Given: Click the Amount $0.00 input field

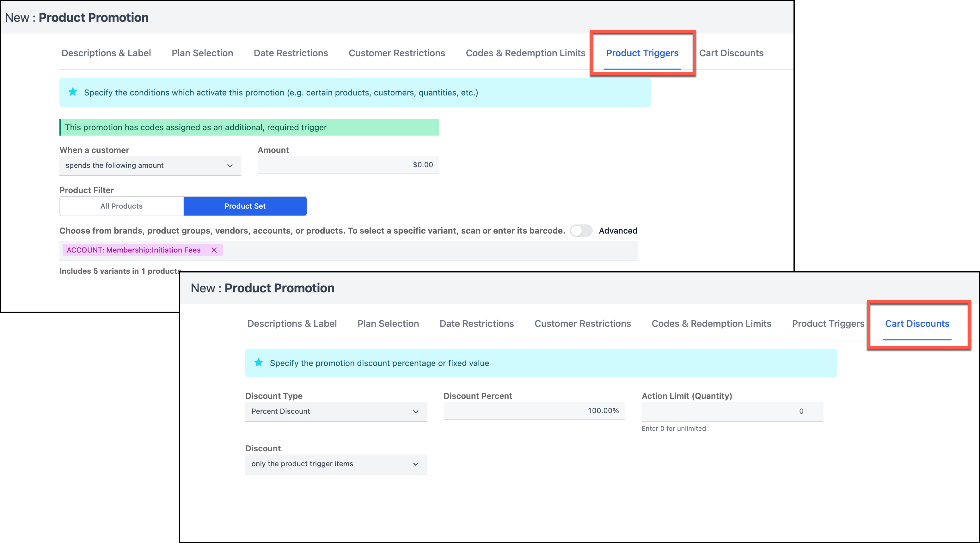Looking at the screenshot, I should pyautogui.click(x=348, y=165).
